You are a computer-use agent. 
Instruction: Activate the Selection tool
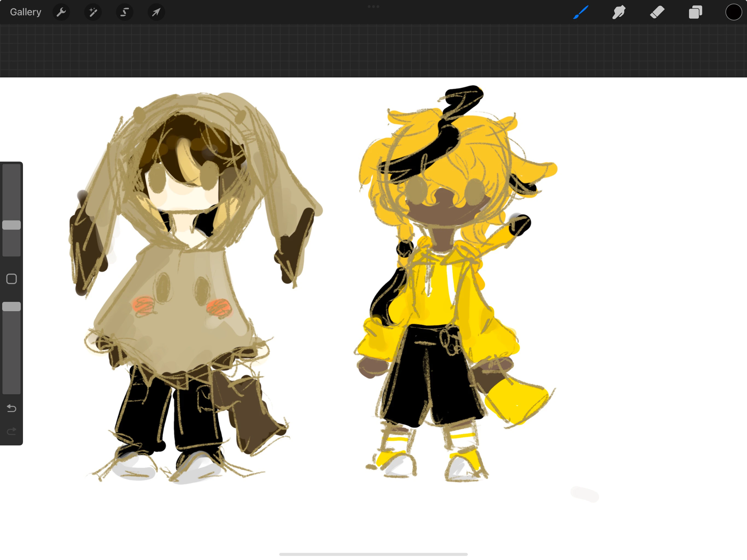click(124, 12)
